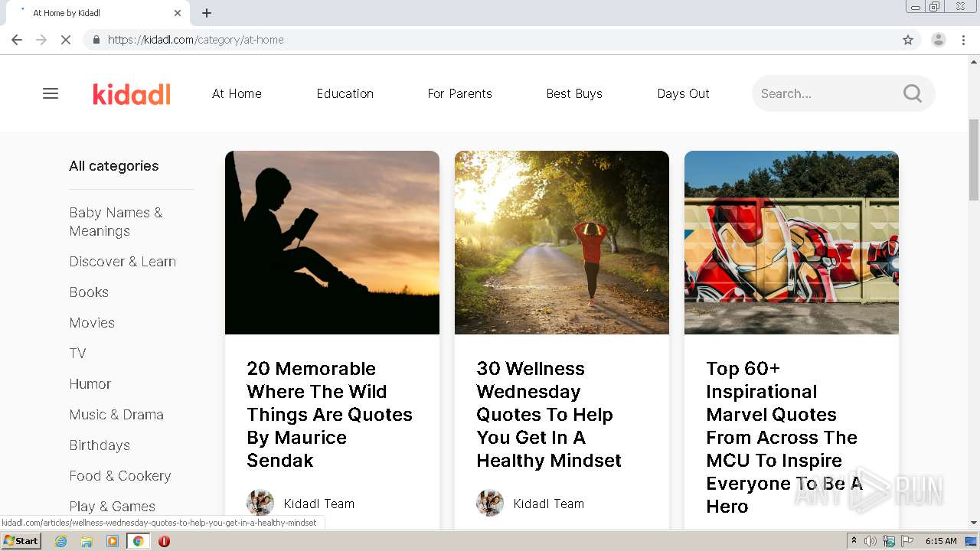Click the kidadl logo

[132, 93]
